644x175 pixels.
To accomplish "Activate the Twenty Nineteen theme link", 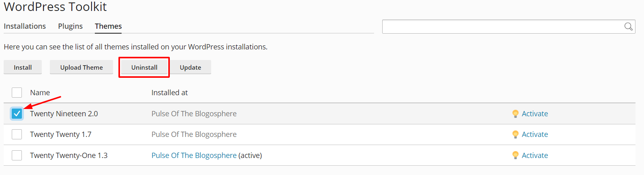I will click(535, 114).
